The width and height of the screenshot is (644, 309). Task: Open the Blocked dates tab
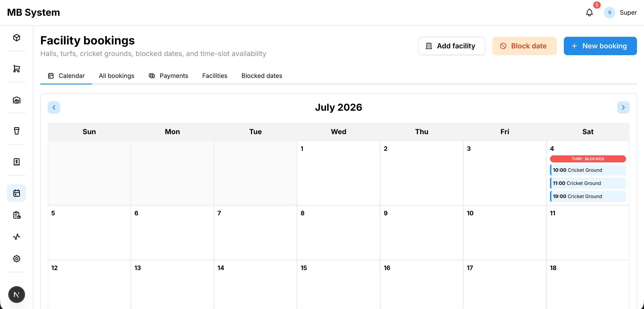(262, 76)
